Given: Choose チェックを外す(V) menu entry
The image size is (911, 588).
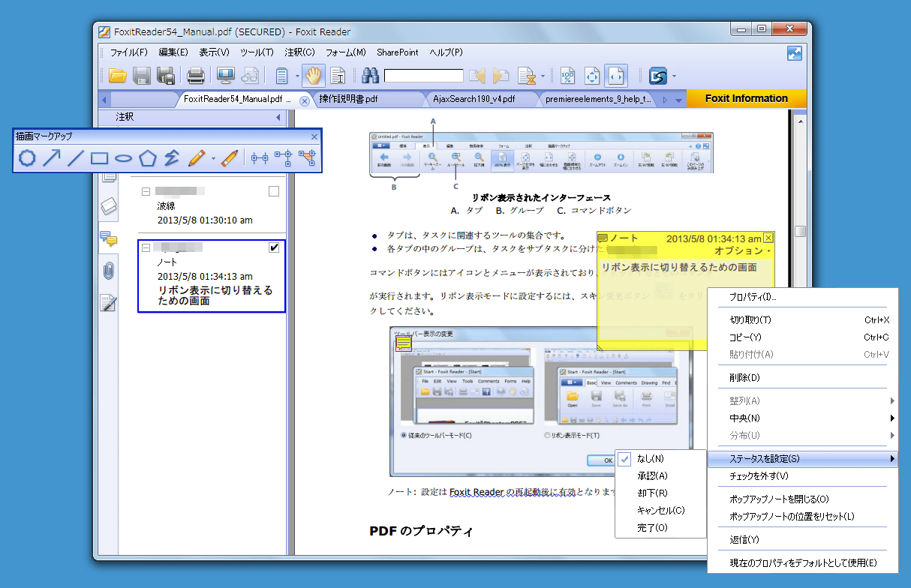Looking at the screenshot, I should pos(802,476).
